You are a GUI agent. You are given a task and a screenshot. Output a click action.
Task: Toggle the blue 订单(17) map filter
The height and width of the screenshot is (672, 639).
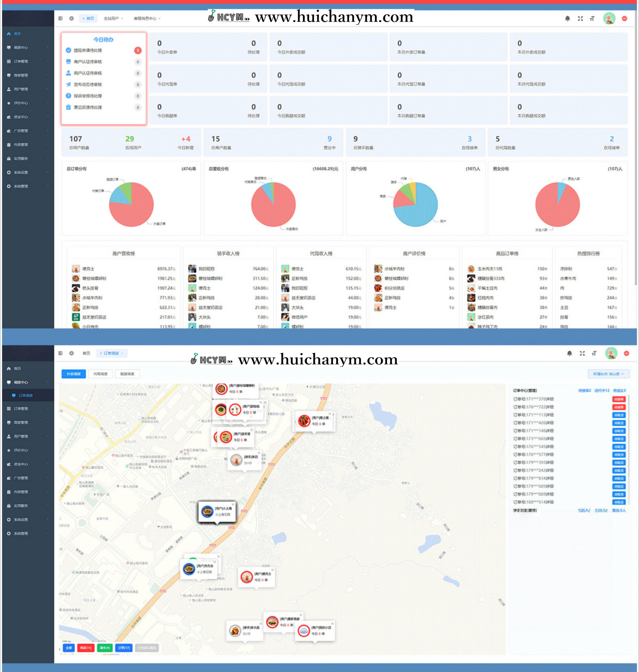pos(124,648)
